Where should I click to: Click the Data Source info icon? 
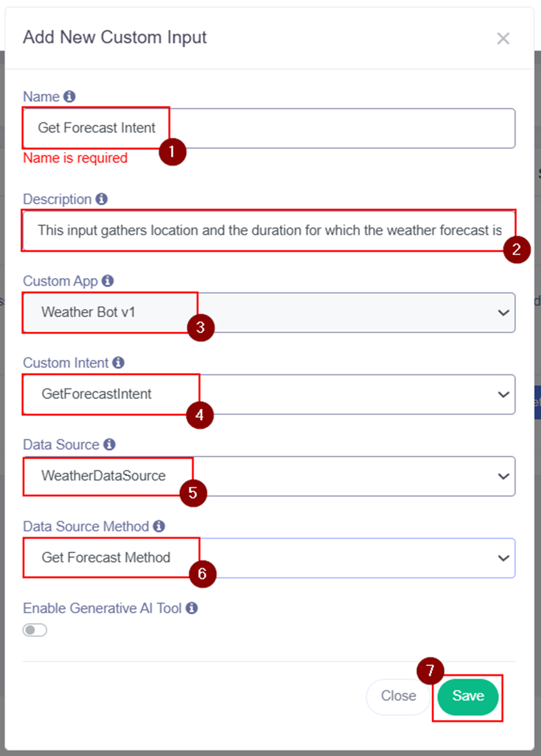pyautogui.click(x=109, y=444)
